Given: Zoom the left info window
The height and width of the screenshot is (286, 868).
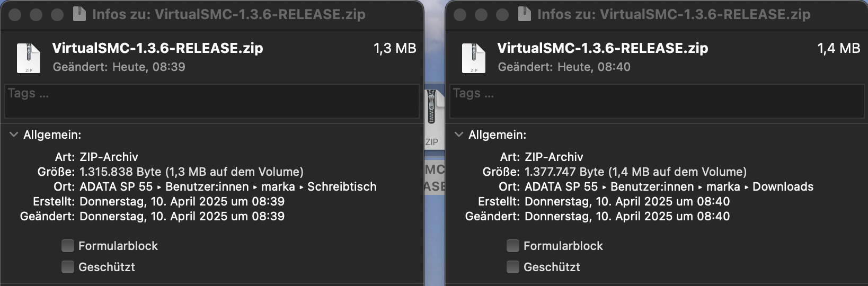Looking at the screenshot, I should click(x=57, y=14).
